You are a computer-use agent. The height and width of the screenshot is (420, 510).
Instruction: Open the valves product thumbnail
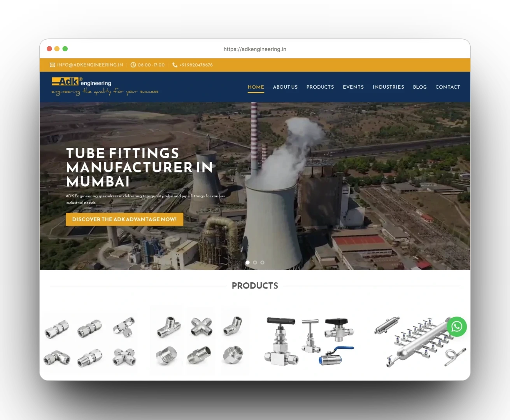pos(309,341)
